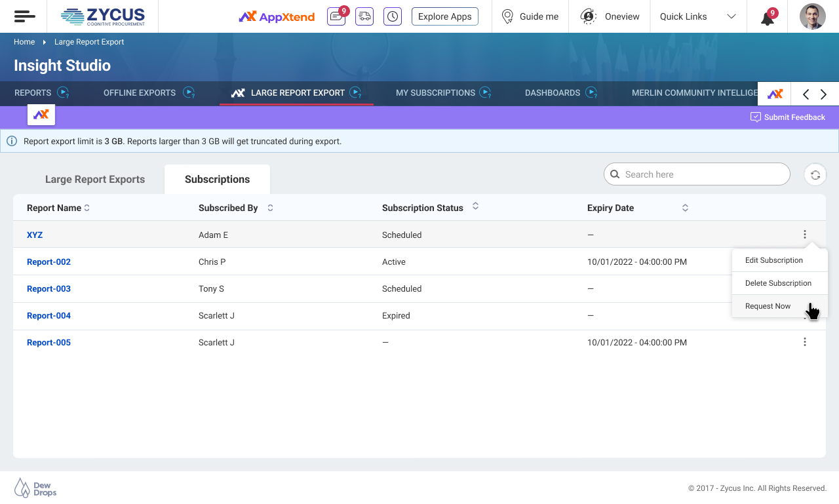Image resolution: width=839 pixels, height=504 pixels.
Task: Choose Delete Subscription in the menu
Action: (778, 283)
